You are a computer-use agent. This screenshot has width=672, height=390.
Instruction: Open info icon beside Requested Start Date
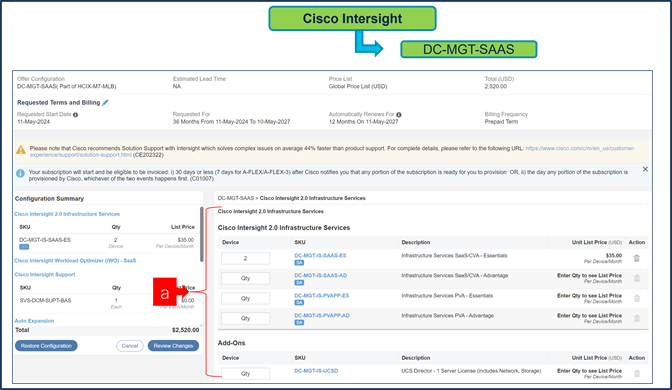[x=75, y=114]
